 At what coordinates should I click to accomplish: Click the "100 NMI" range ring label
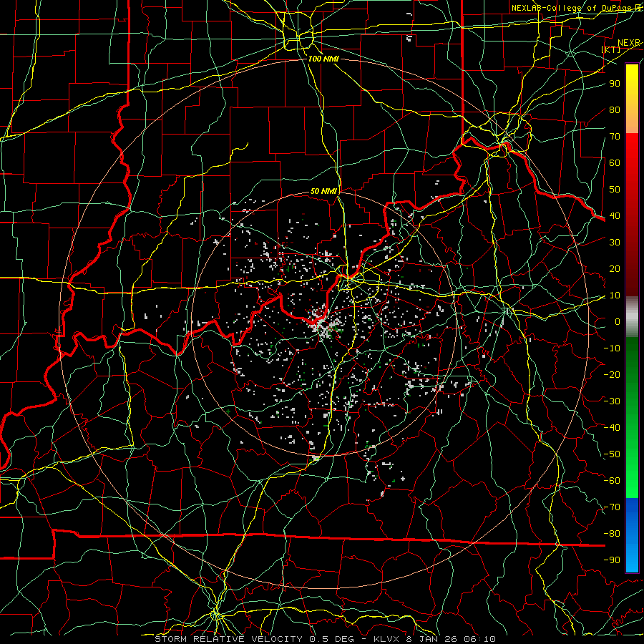323,59
